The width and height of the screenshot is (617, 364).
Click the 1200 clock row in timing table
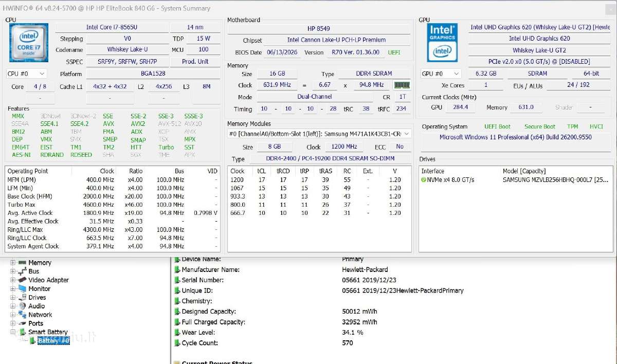[319, 180]
